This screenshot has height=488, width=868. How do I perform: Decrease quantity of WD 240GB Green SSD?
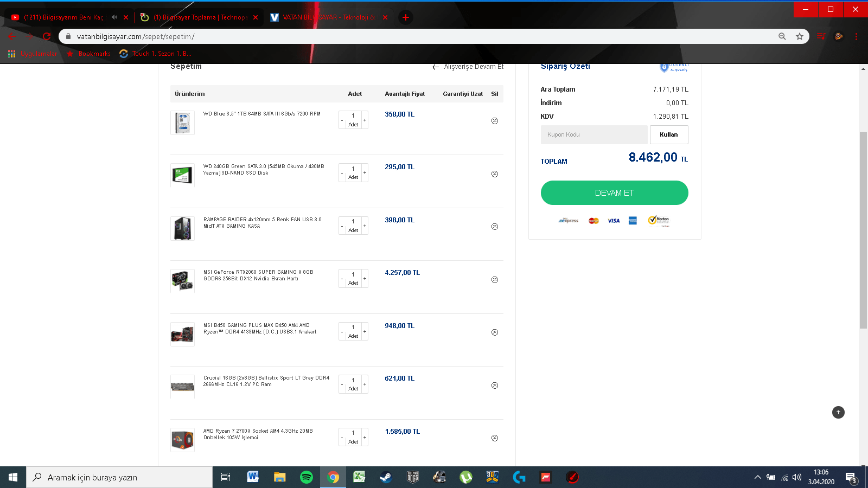342,172
